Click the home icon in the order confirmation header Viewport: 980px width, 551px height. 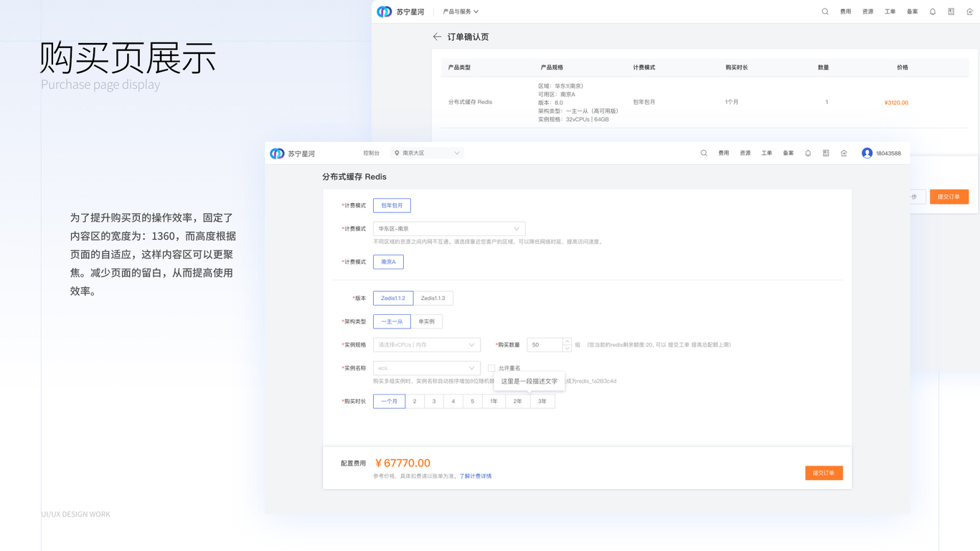pyautogui.click(x=970, y=11)
